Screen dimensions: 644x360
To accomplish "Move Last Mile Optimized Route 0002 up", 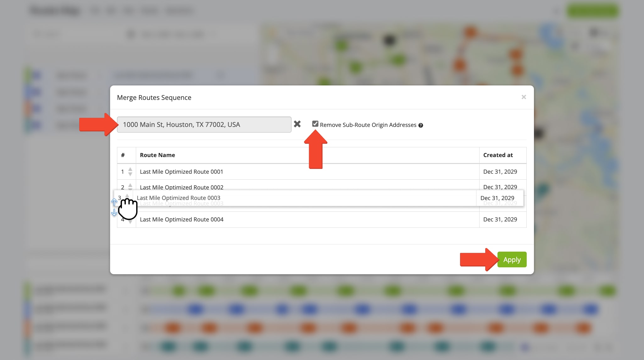I will point(130,185).
